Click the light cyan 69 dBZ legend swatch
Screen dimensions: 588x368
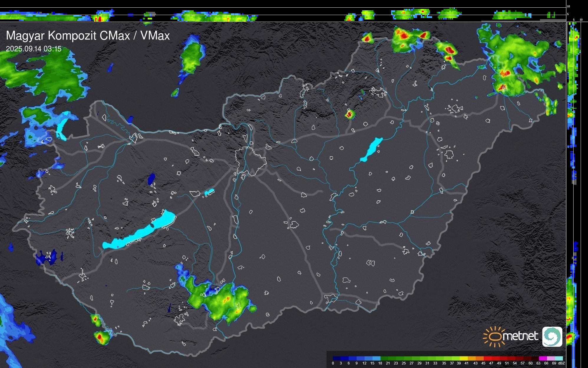tap(559, 358)
